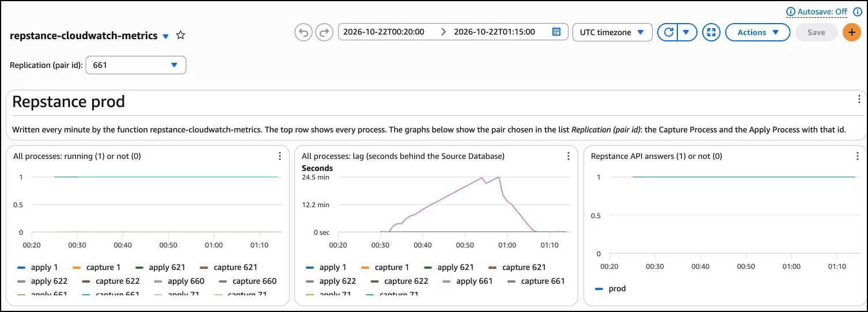Toggle apply 661 in lag widget legend

pyautogui.click(x=468, y=281)
